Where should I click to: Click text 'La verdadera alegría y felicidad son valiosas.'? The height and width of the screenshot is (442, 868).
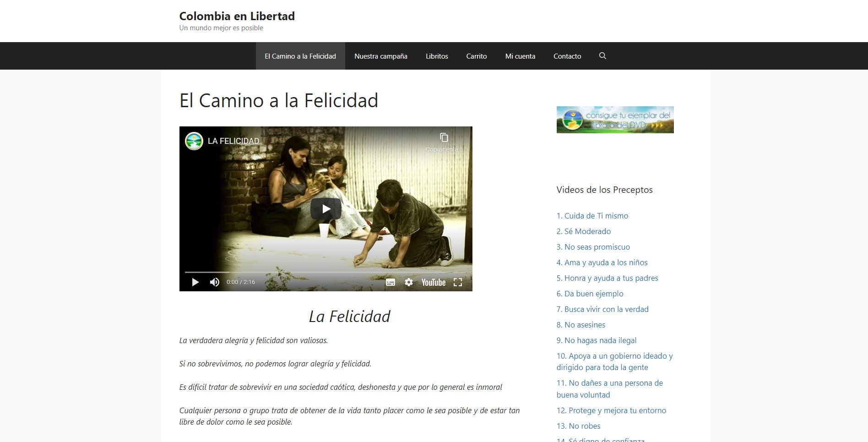[254, 340]
